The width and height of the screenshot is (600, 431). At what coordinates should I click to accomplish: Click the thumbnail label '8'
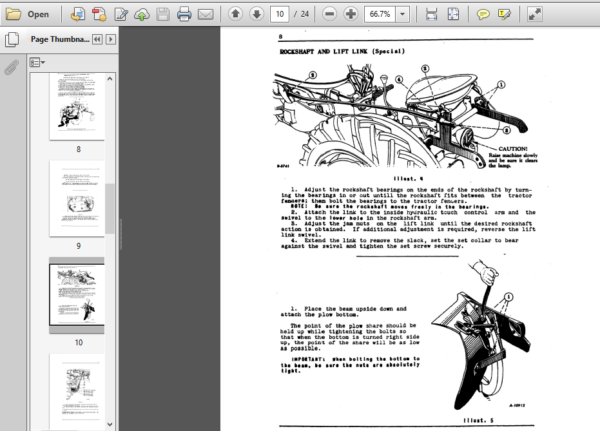[x=78, y=149]
